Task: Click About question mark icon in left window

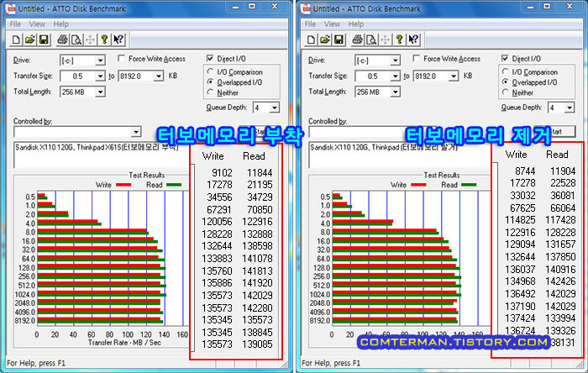Action: click(104, 39)
